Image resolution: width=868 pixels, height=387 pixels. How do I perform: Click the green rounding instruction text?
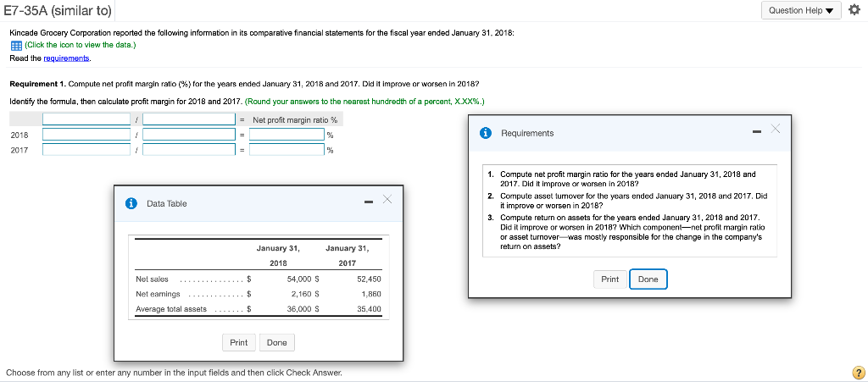tap(365, 101)
